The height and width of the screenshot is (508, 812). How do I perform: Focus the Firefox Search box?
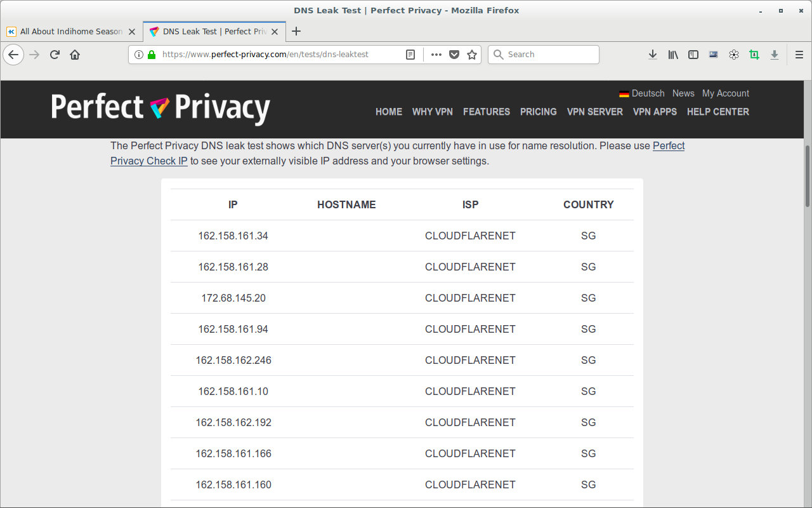pyautogui.click(x=544, y=55)
